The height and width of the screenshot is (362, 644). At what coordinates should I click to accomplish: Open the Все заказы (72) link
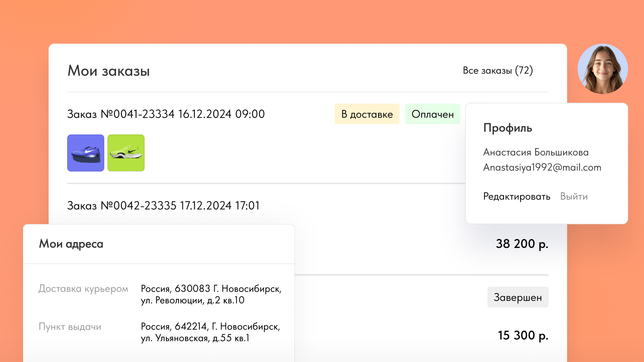tap(498, 70)
